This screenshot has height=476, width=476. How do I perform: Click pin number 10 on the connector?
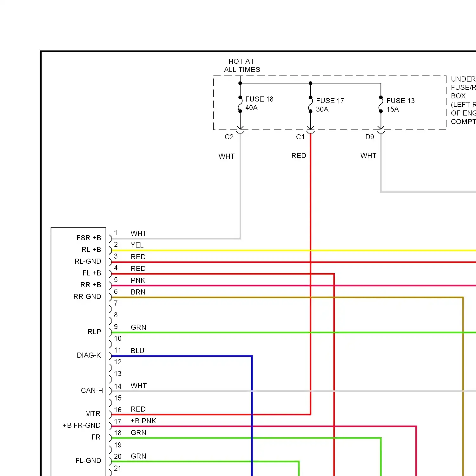pyautogui.click(x=118, y=338)
